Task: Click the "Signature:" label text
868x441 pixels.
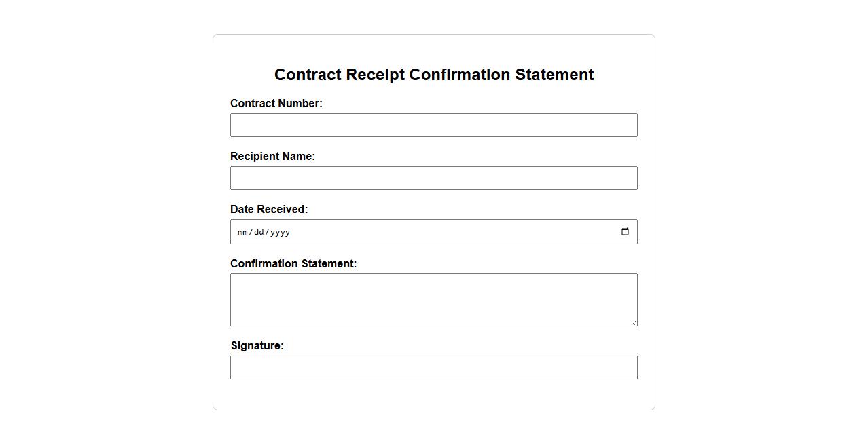Action: pos(257,346)
